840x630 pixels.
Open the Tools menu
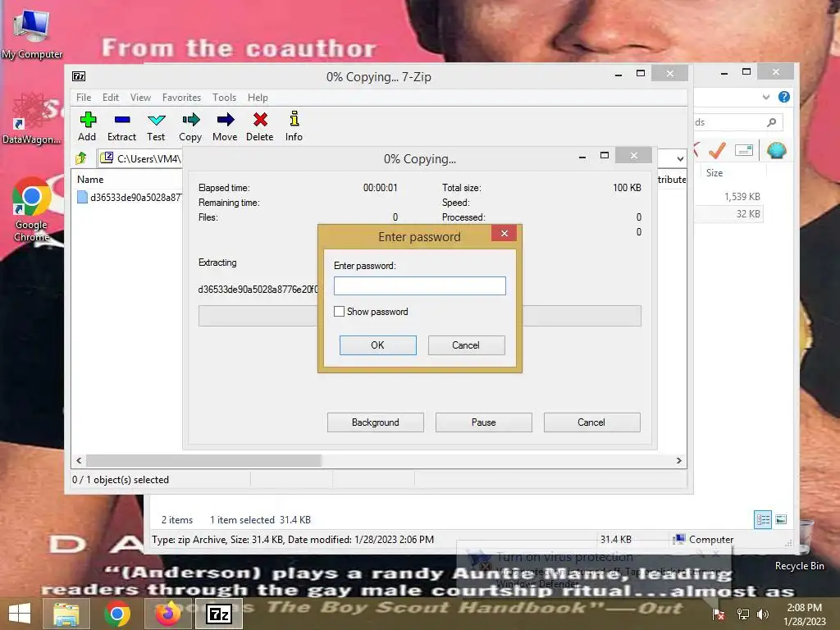click(224, 98)
